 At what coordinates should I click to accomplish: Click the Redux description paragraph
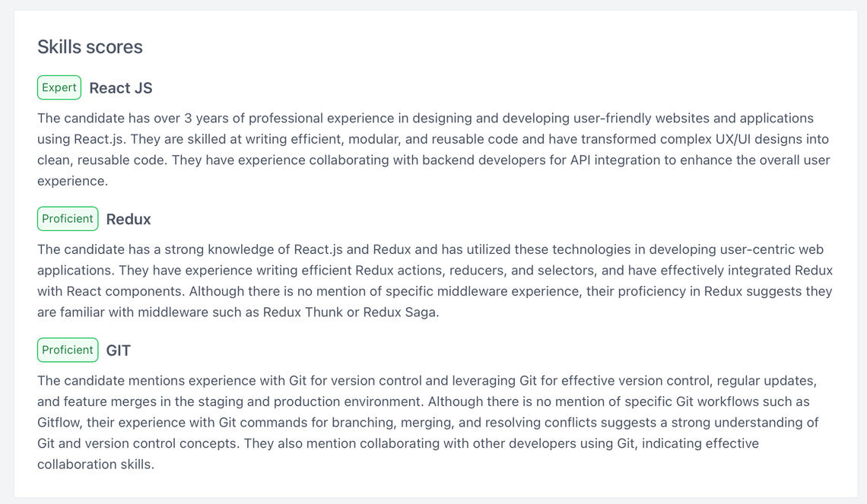[x=433, y=281]
